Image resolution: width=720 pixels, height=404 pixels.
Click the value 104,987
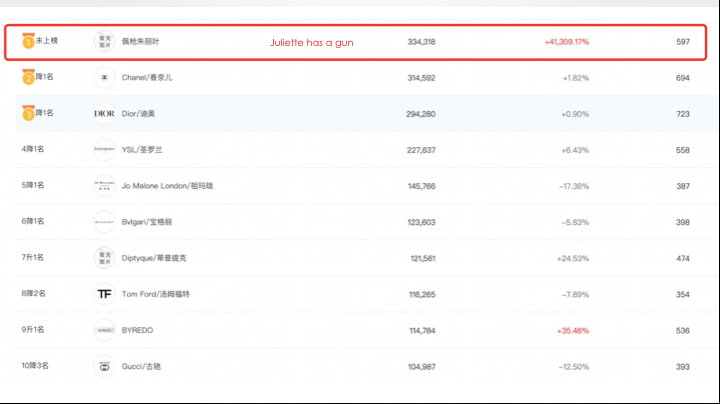coord(422,367)
